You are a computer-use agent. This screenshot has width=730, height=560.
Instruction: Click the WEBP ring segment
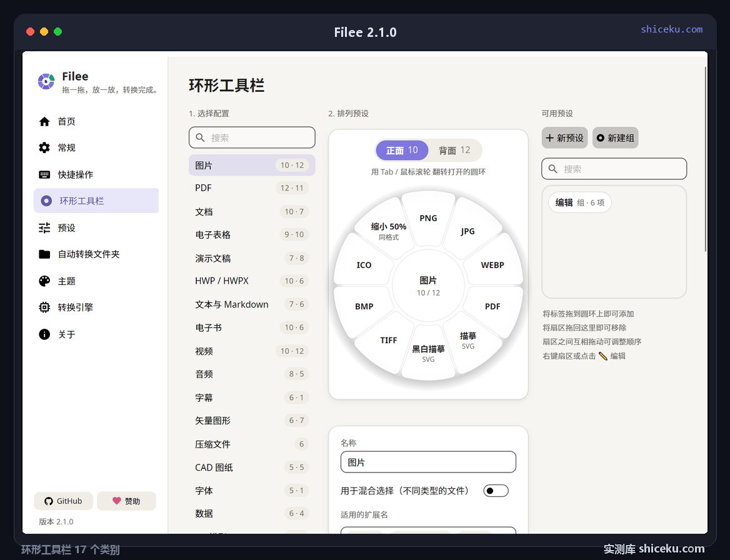(x=492, y=265)
